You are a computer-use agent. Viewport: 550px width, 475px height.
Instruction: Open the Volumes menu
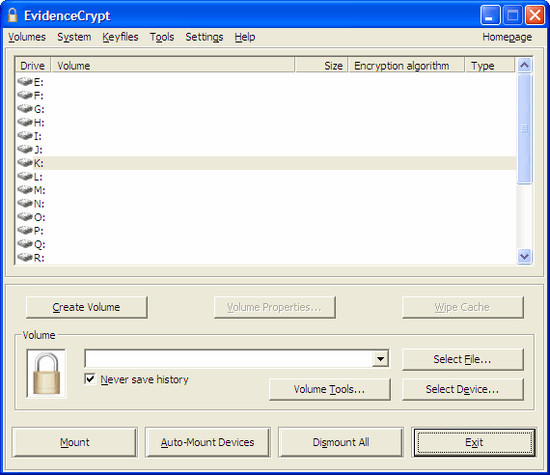(x=27, y=37)
